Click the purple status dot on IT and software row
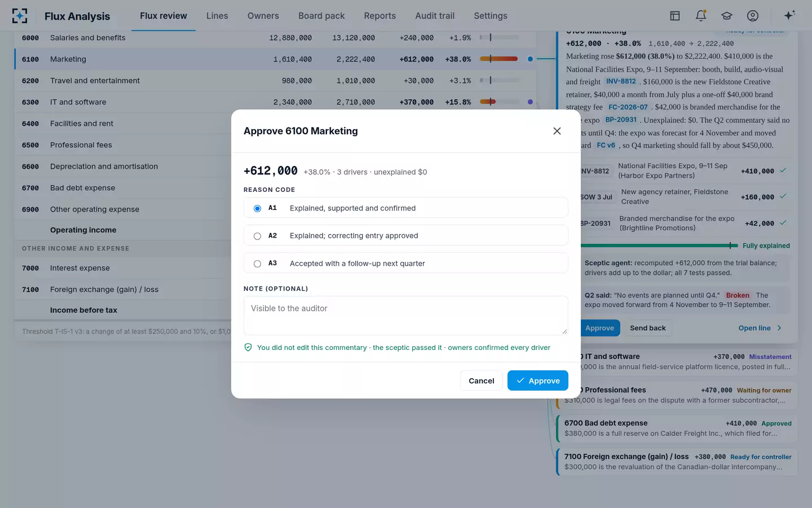Viewport: 812px width, 508px height. tap(530, 102)
